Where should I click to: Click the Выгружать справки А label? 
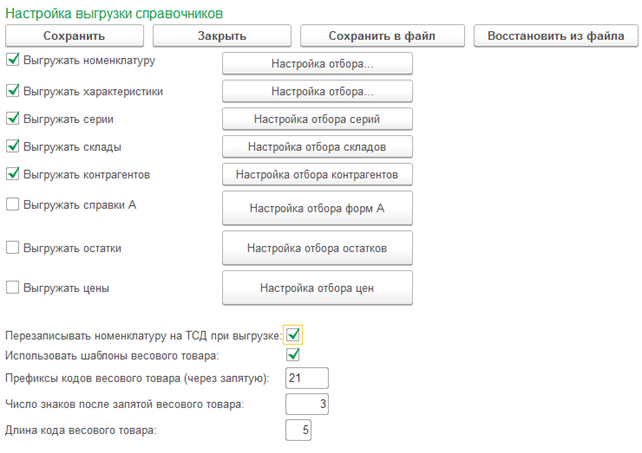pyautogui.click(x=80, y=205)
